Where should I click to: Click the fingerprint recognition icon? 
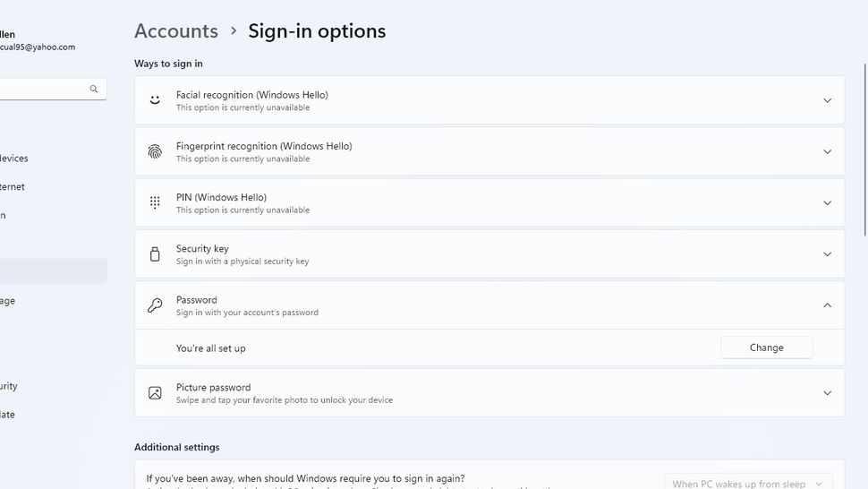[x=155, y=151]
